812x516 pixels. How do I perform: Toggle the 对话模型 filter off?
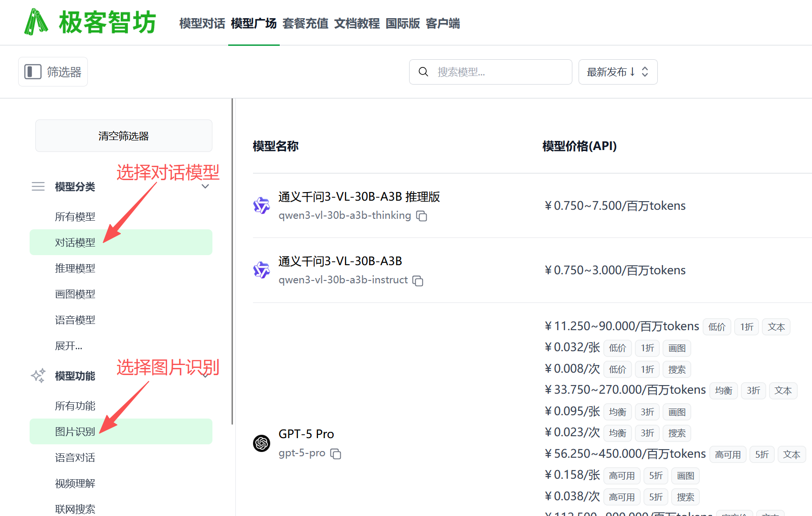pyautogui.click(x=75, y=242)
